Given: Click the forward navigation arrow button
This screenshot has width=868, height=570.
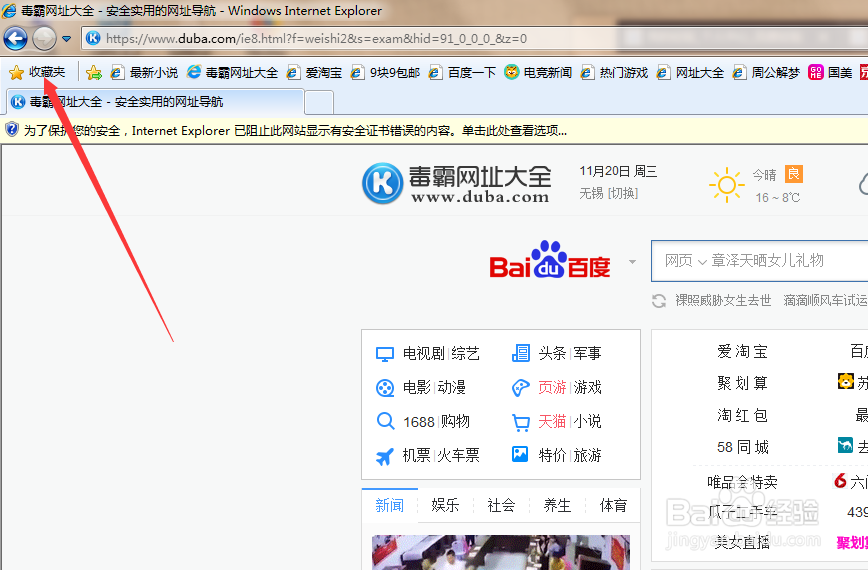Looking at the screenshot, I should click(x=44, y=39).
